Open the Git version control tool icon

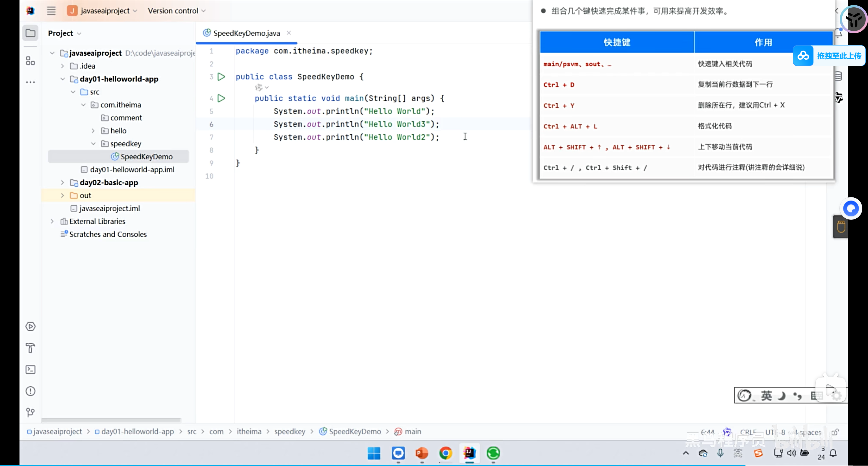(30, 412)
